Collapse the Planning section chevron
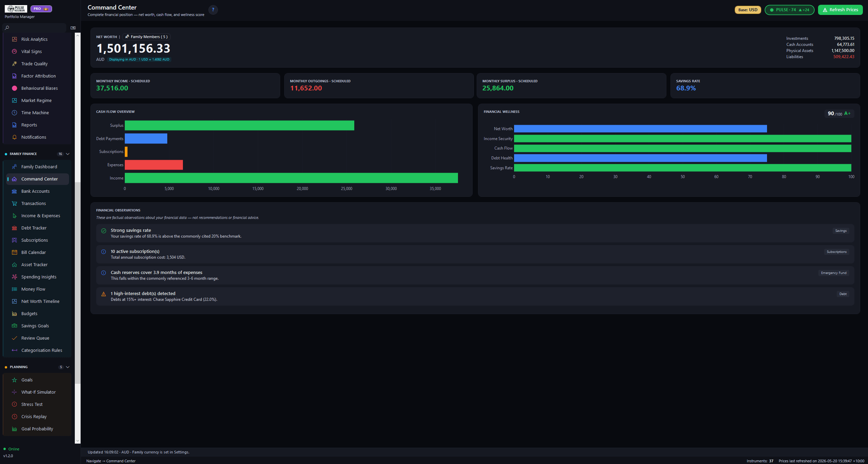Viewport: 868px width, 464px height. pos(68,367)
